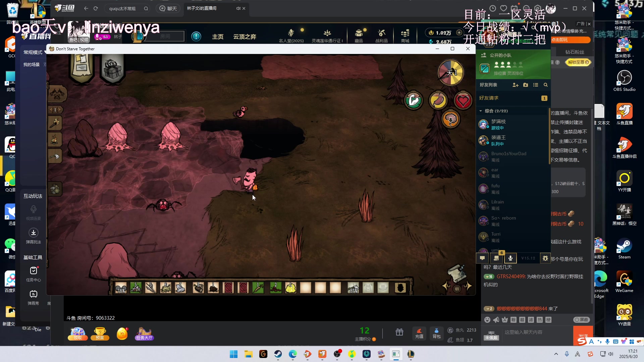Open Steam from the Windows taskbar
The width and height of the screenshot is (644, 362).
278,354
